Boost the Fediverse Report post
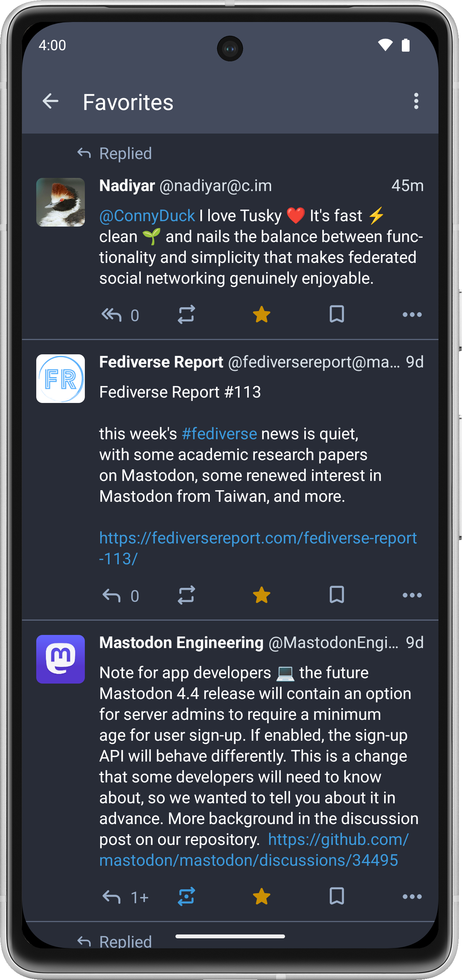 click(186, 595)
